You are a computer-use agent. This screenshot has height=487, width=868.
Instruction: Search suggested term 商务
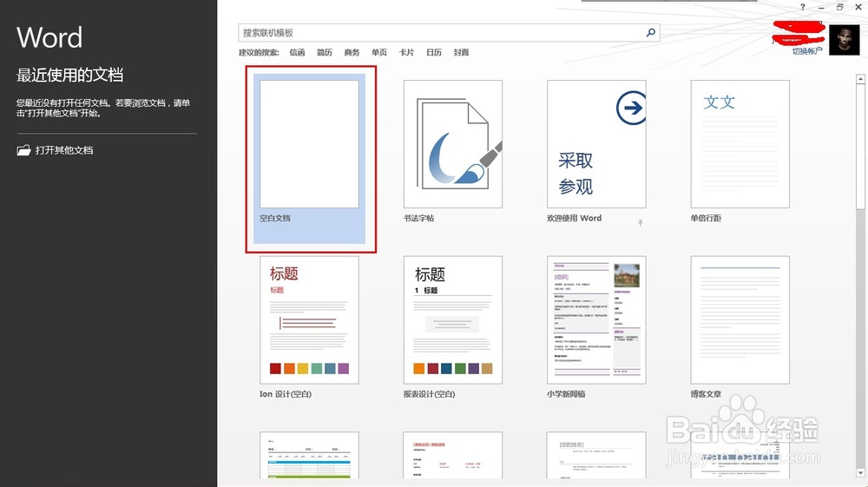352,53
